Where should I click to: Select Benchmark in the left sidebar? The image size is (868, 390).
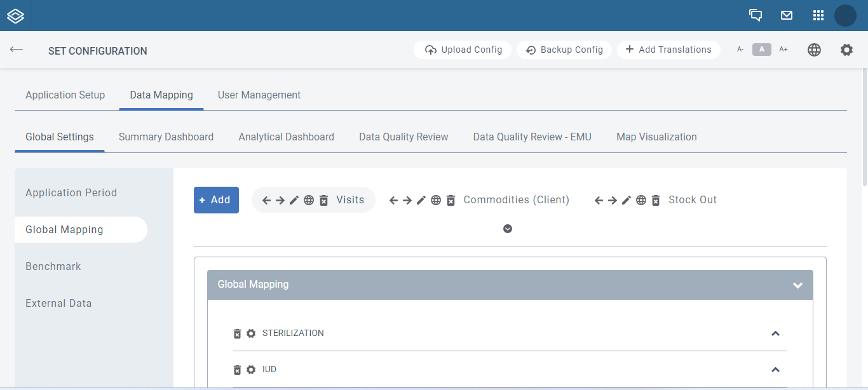coord(53,266)
